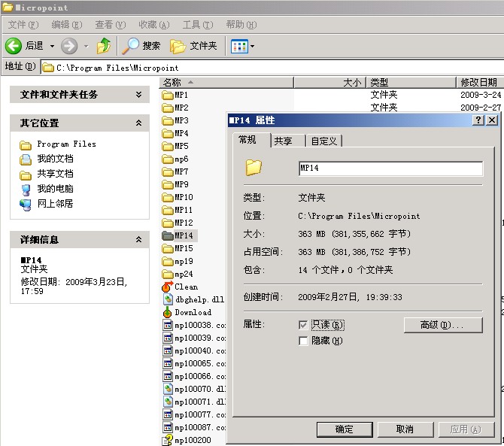This screenshot has width=504, height=446.
Task: Click the Forward arrow button
Action: pos(69,46)
